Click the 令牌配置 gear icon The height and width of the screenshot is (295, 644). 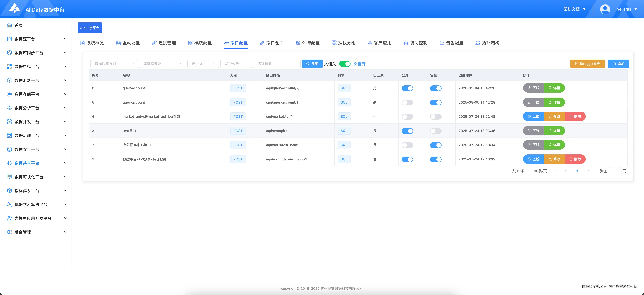click(x=298, y=43)
